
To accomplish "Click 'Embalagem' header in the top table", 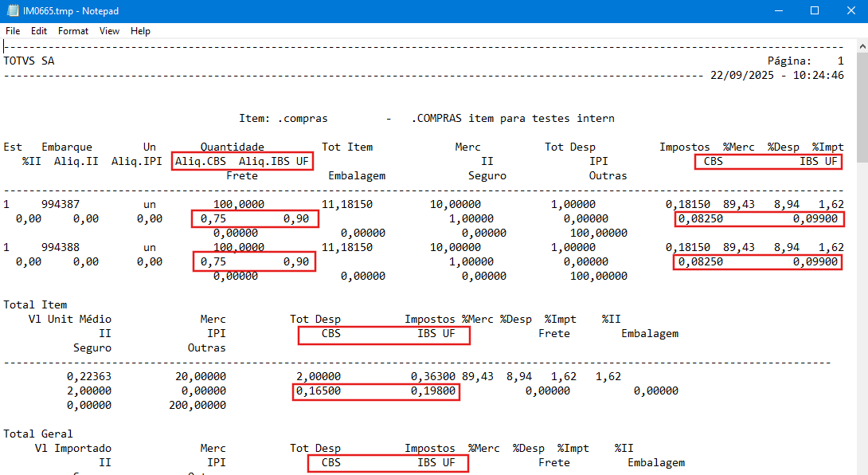I will [x=357, y=175].
